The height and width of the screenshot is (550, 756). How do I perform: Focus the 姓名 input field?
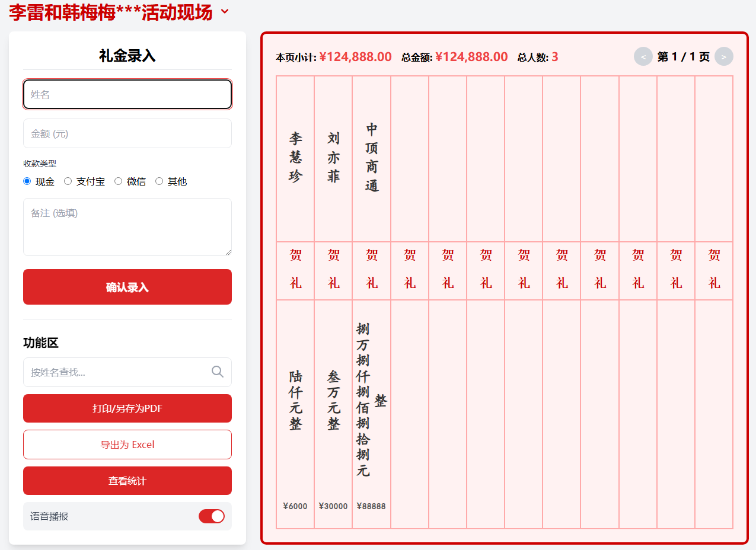[127, 94]
